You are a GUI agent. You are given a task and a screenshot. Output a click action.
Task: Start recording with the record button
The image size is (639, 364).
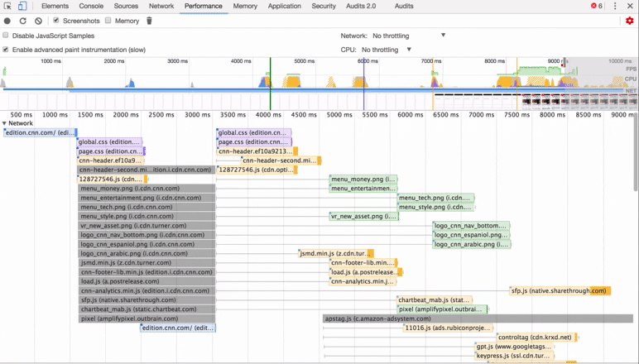pos(7,21)
